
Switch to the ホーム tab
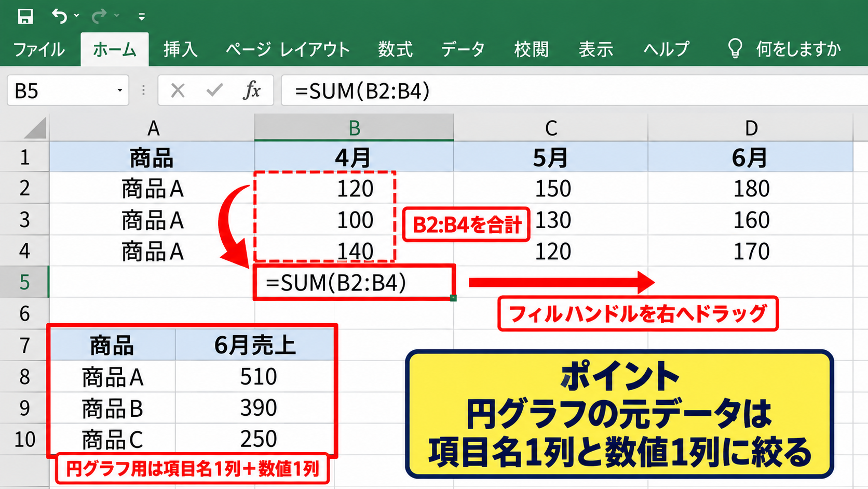click(x=115, y=49)
